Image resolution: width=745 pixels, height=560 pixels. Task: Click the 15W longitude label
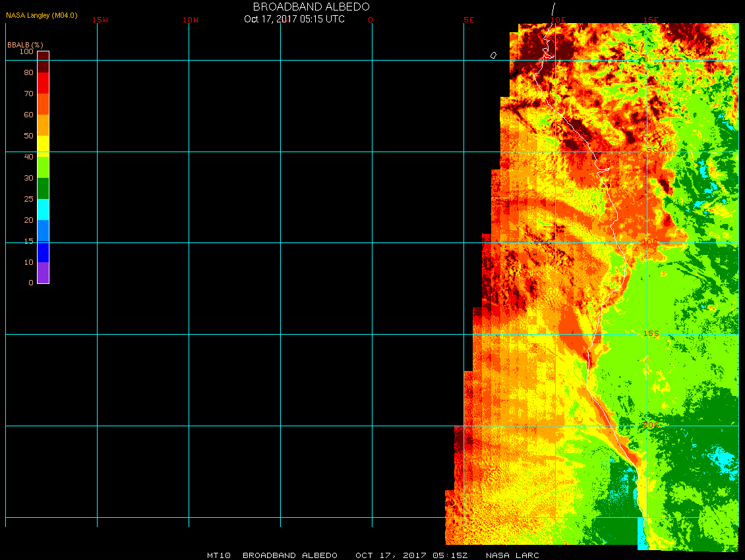coord(100,20)
